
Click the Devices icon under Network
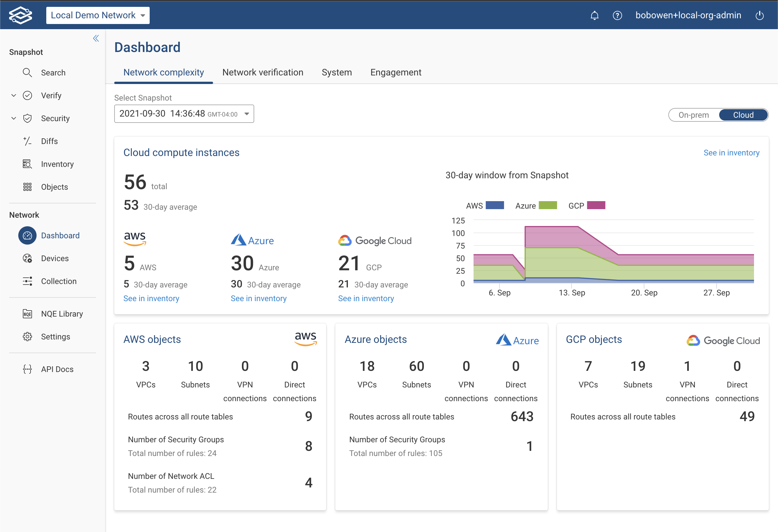[27, 258]
